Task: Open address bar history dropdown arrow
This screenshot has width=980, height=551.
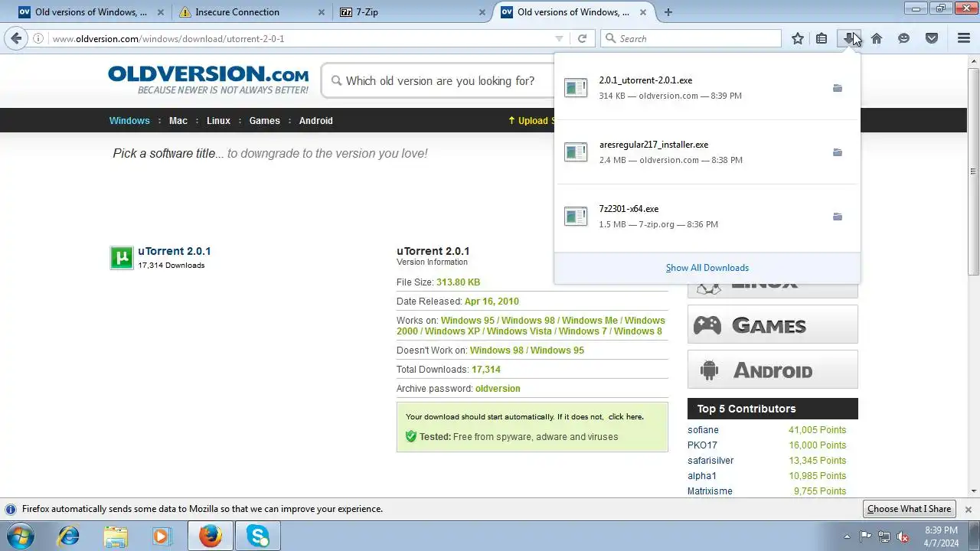Action: [x=559, y=38]
